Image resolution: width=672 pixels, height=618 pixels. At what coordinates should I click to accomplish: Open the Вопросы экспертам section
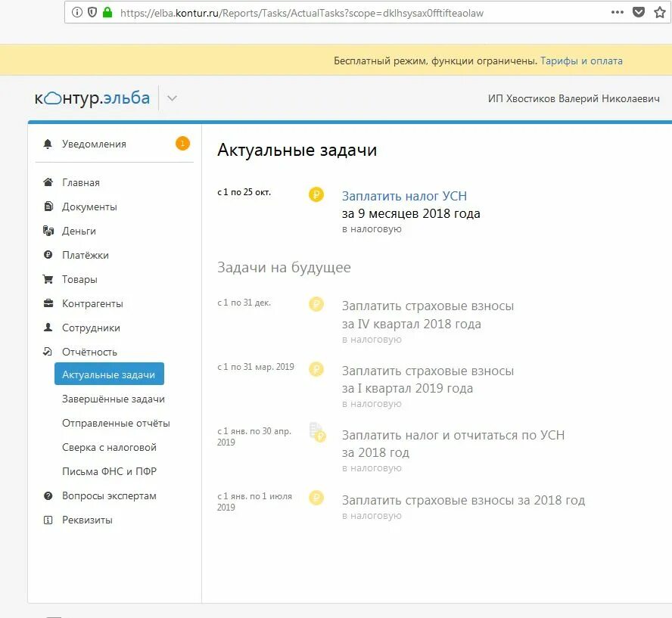109,496
